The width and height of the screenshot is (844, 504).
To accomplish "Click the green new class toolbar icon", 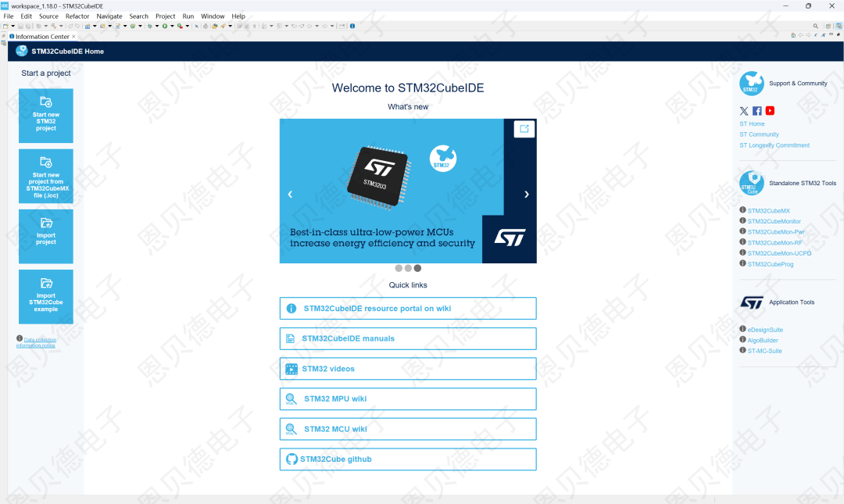I will click(133, 26).
